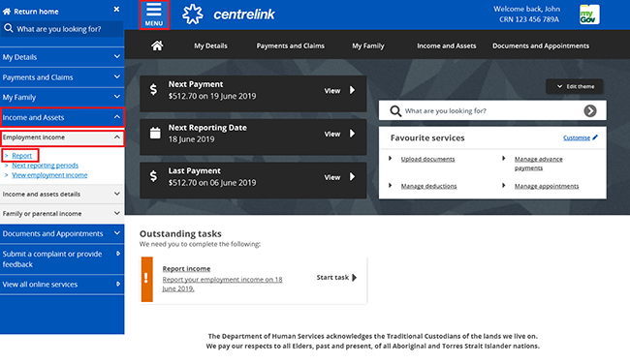Click Return home in side menu

click(x=36, y=12)
